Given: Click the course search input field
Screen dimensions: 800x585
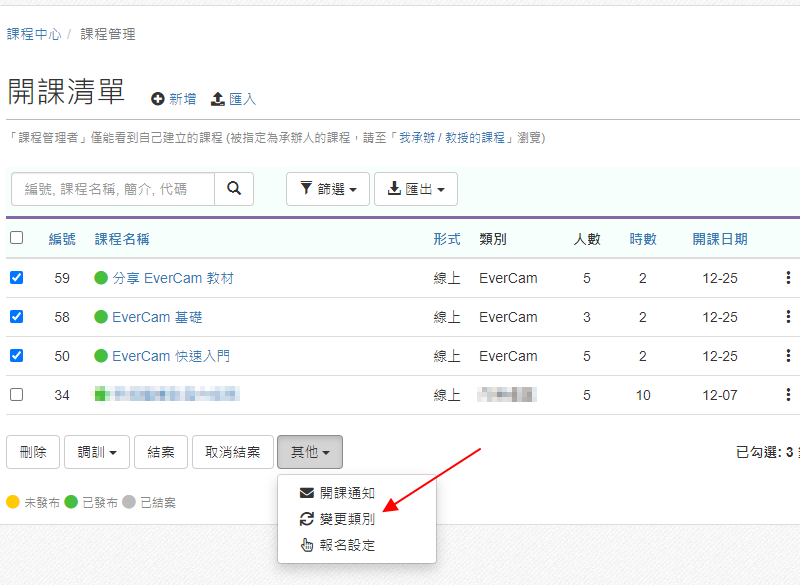Looking at the screenshot, I should (x=113, y=189).
